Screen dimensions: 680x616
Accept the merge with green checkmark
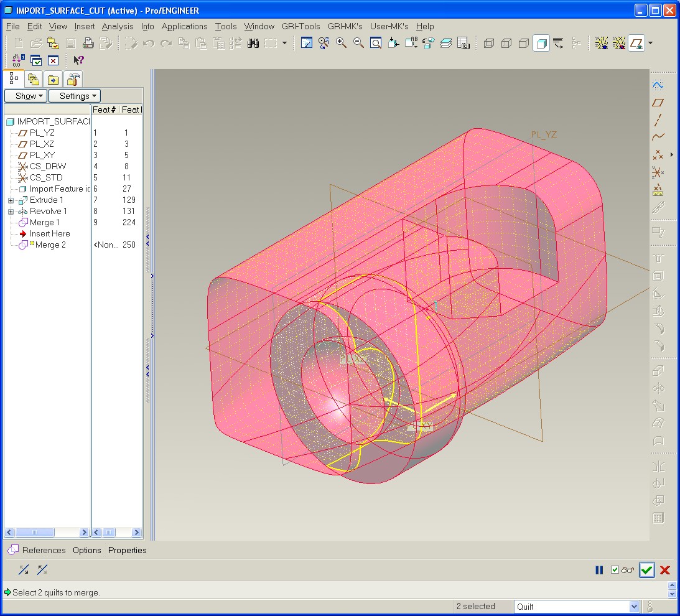pos(646,570)
